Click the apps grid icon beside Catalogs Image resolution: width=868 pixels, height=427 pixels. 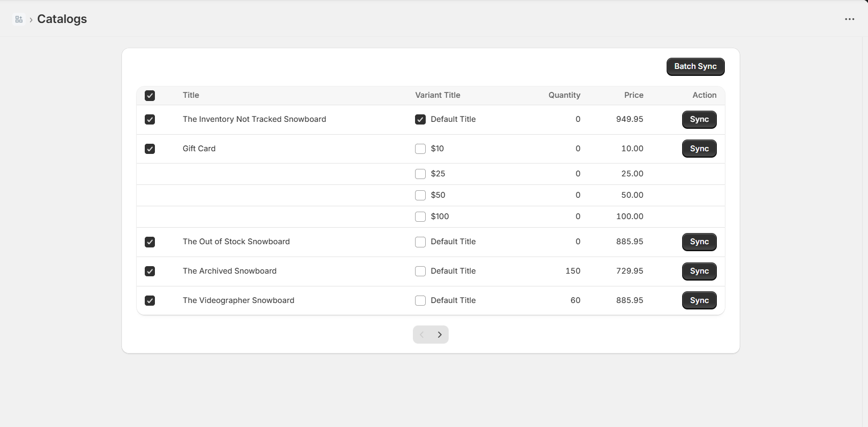click(x=19, y=19)
